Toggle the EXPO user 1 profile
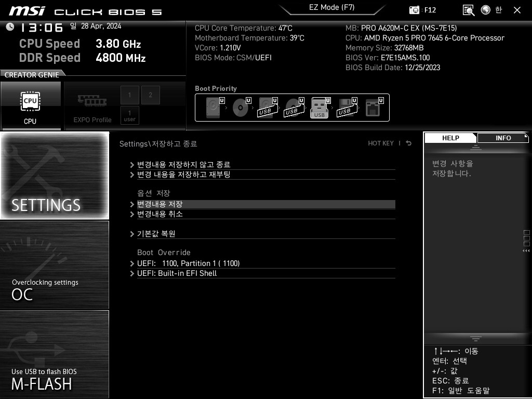Image resolution: width=532 pixels, height=399 pixels. [x=129, y=115]
